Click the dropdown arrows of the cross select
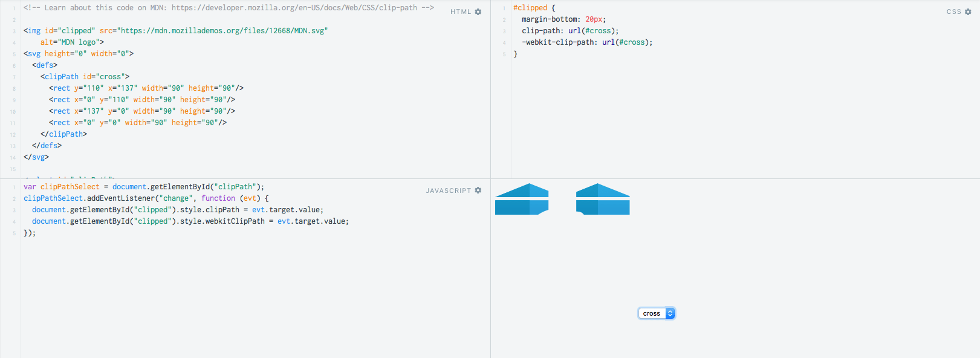Image resolution: width=980 pixels, height=358 pixels. (670, 313)
